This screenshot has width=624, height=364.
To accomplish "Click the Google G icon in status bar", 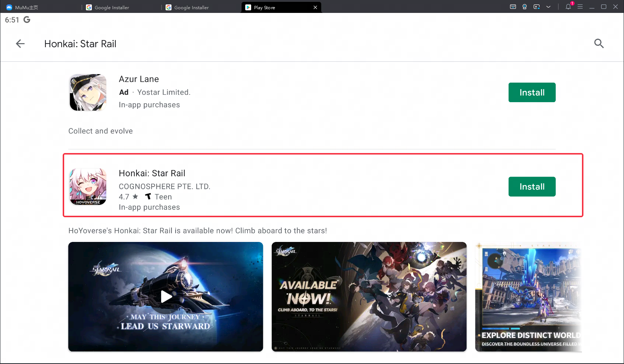I will [27, 20].
